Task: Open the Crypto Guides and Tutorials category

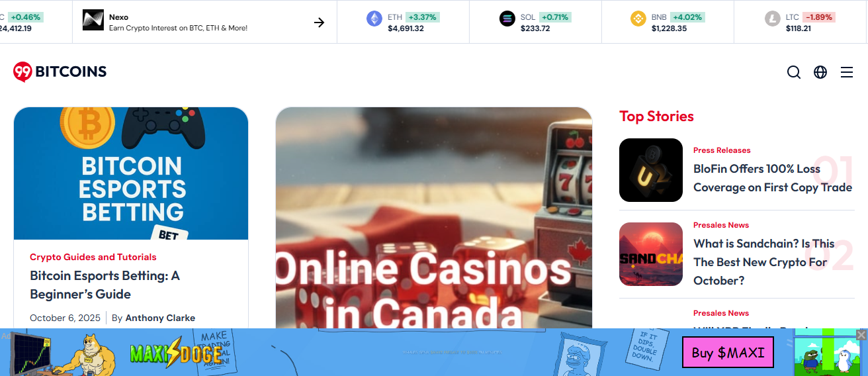Action: click(93, 257)
